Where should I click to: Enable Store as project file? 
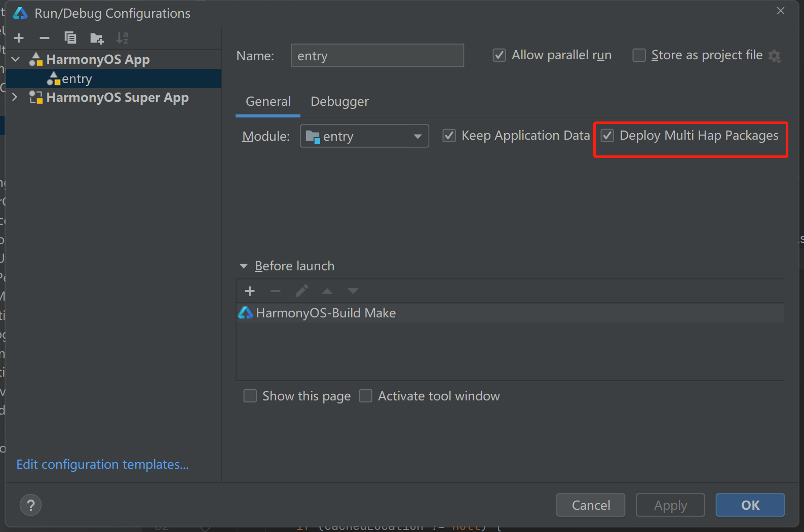(x=639, y=55)
